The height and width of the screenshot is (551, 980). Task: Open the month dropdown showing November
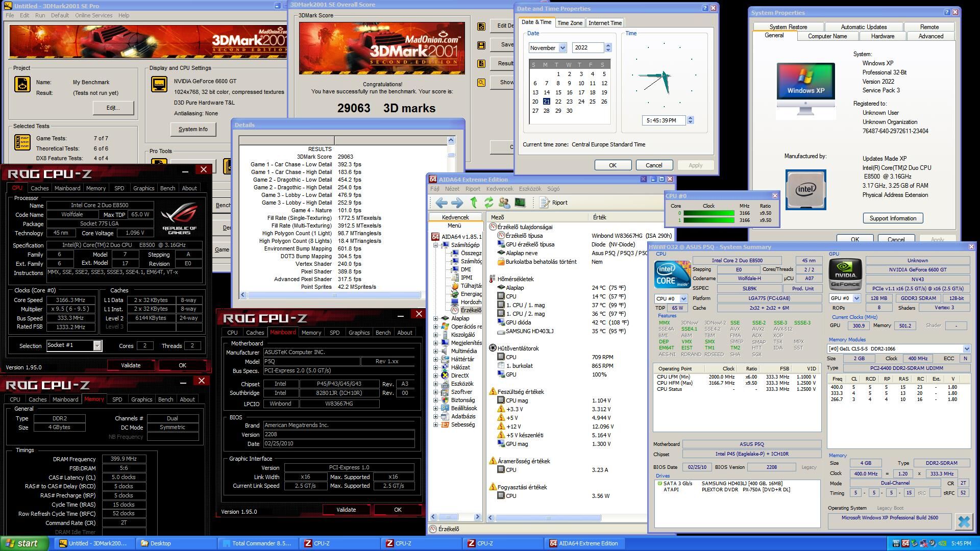(562, 47)
